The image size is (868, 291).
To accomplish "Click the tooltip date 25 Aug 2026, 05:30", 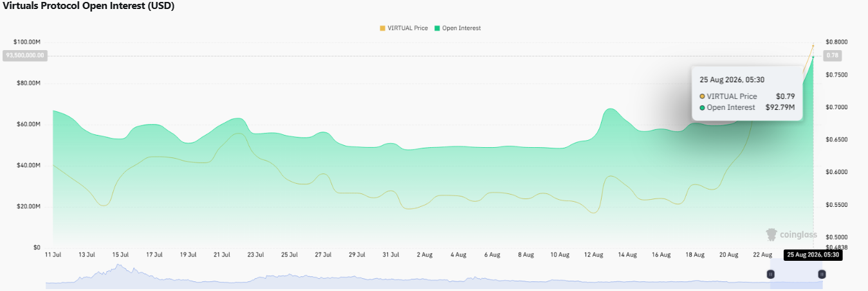I will [732, 80].
